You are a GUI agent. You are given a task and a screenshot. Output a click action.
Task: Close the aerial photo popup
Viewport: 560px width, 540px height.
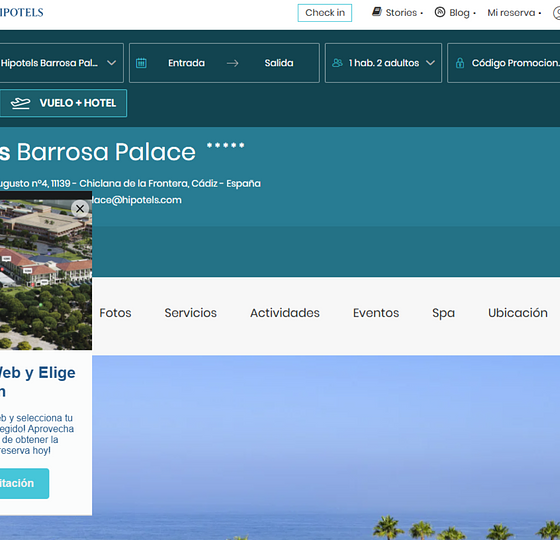(80, 209)
